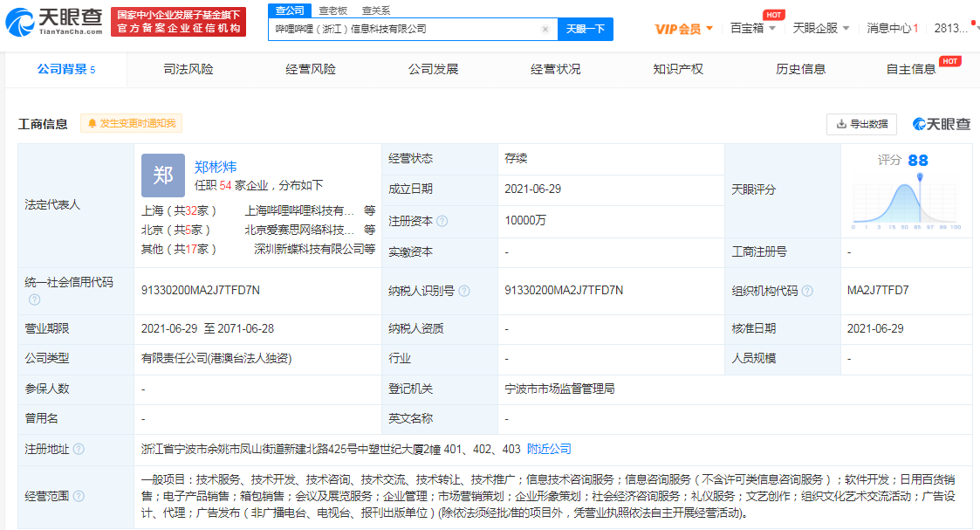Clear the search box with the X icon
980x530 pixels.
(545, 29)
